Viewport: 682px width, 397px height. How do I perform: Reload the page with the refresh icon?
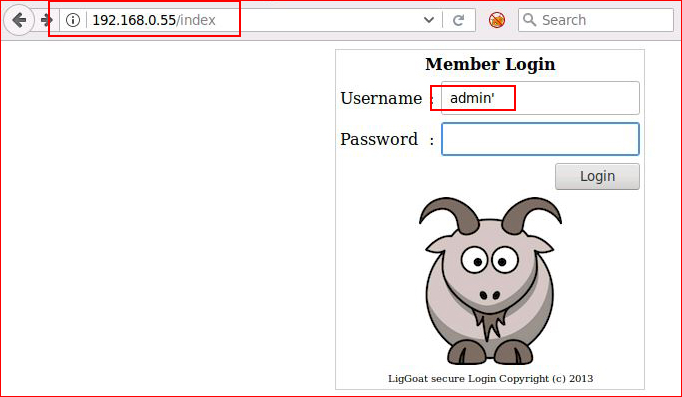tap(458, 20)
